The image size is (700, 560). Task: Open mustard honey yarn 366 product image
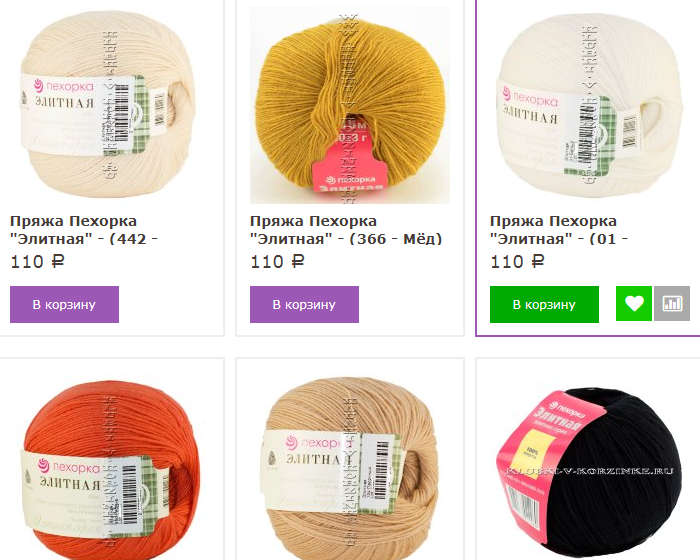tap(350, 105)
